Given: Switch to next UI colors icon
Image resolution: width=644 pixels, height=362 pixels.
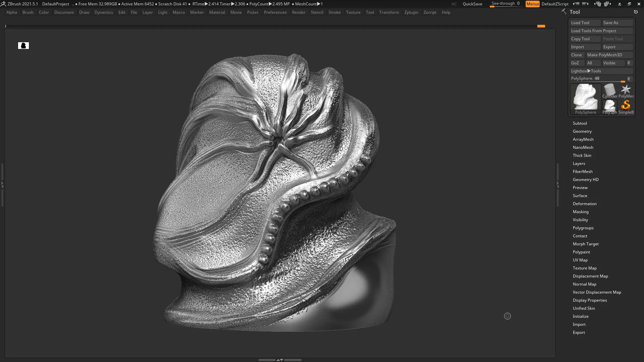Looking at the screenshot, I should [607, 4].
